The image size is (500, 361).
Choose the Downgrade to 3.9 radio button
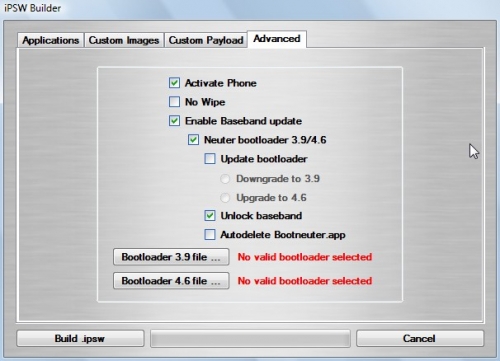[225, 179]
